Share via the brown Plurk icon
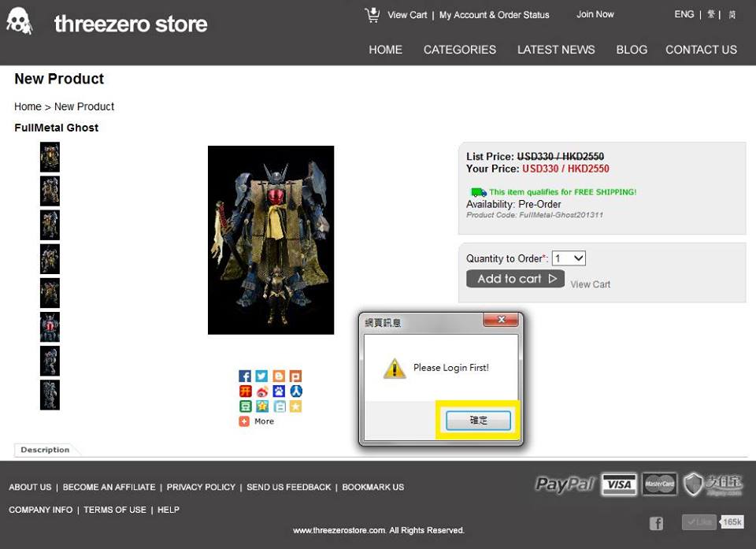The height and width of the screenshot is (549, 756). point(295,377)
